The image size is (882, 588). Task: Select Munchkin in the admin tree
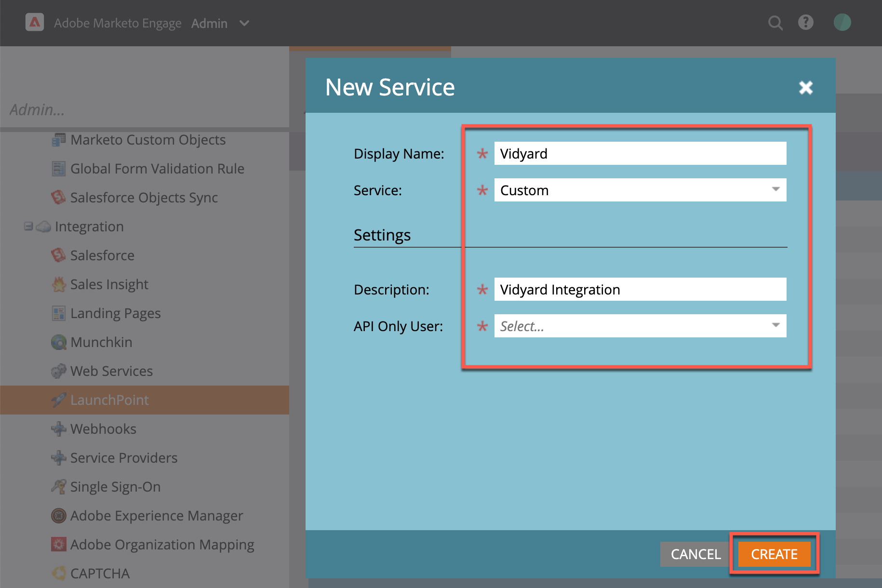101,342
